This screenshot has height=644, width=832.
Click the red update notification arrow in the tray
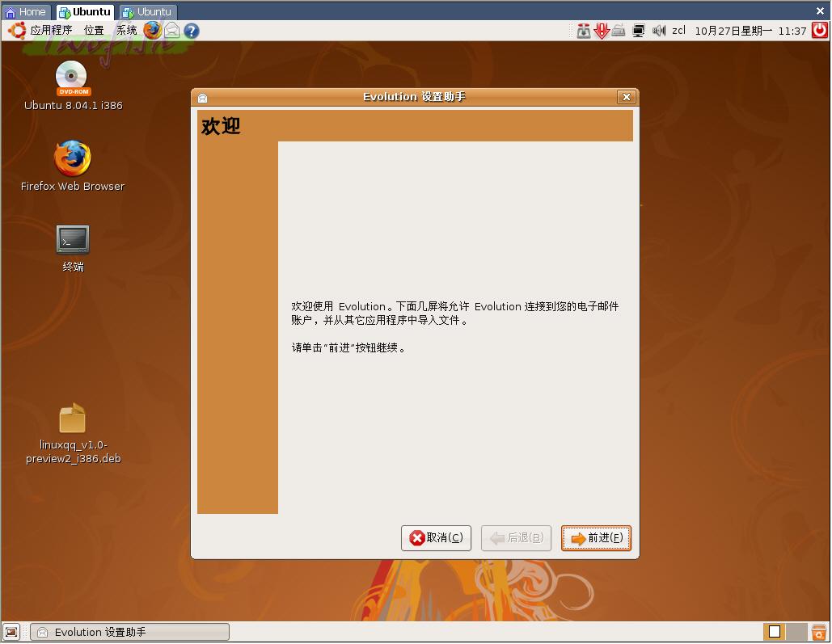tap(602, 31)
